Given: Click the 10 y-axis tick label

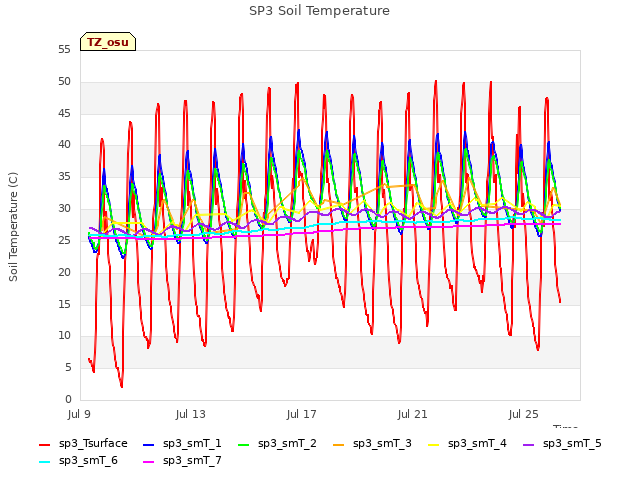Looking at the screenshot, I should coord(64,336).
